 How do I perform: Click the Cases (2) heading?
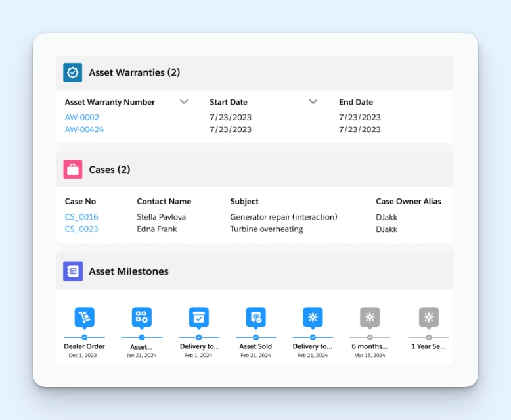pos(110,170)
